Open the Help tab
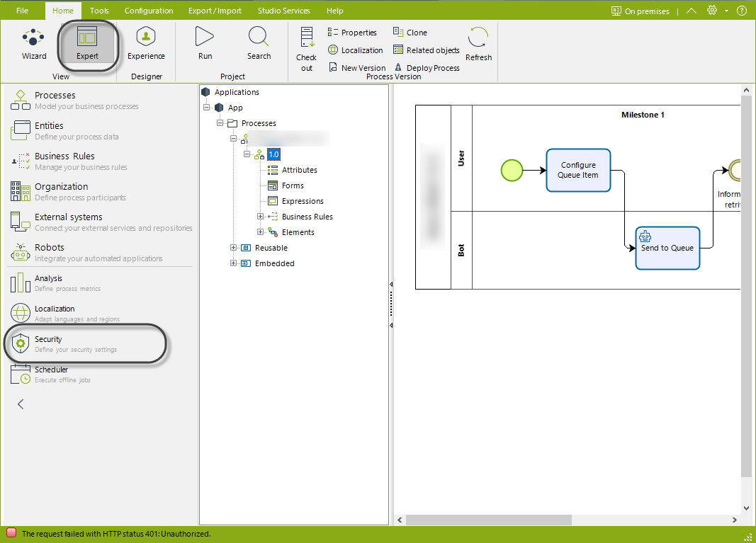The image size is (756, 543). 334,11
